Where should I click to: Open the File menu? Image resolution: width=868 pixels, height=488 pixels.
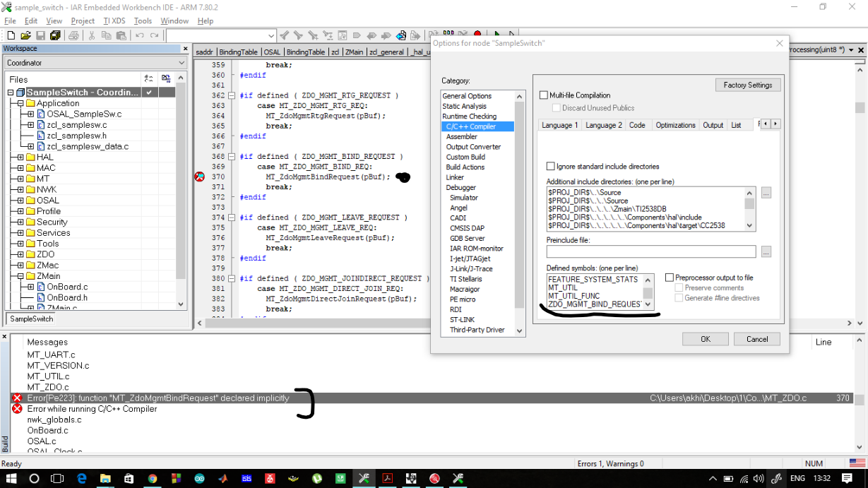10,21
